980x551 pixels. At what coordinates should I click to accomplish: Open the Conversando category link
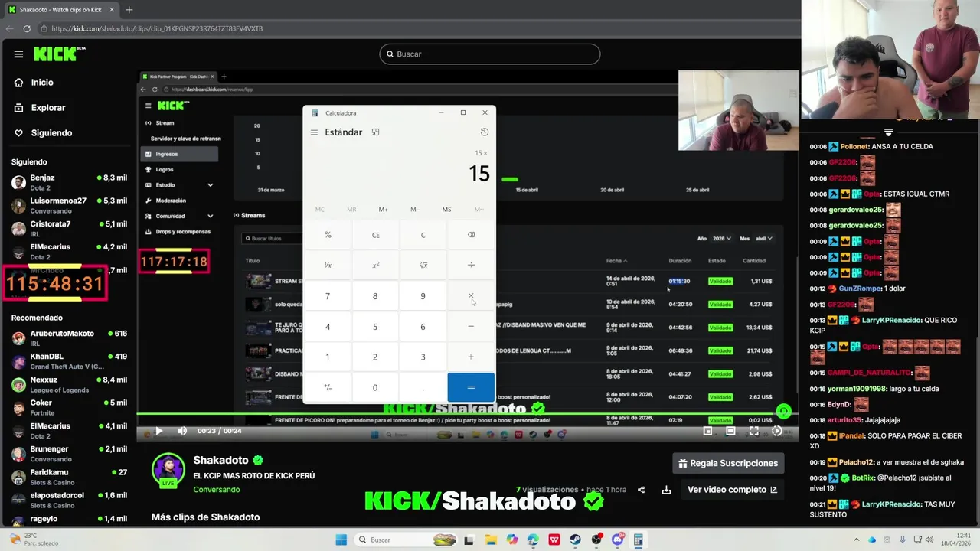coord(217,490)
